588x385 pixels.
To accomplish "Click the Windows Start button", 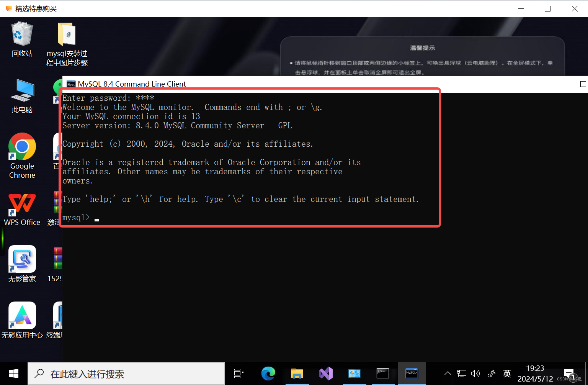I will [x=14, y=374].
